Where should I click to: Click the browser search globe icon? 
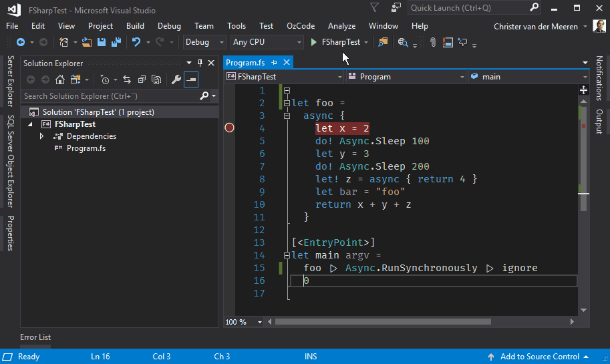403,42
